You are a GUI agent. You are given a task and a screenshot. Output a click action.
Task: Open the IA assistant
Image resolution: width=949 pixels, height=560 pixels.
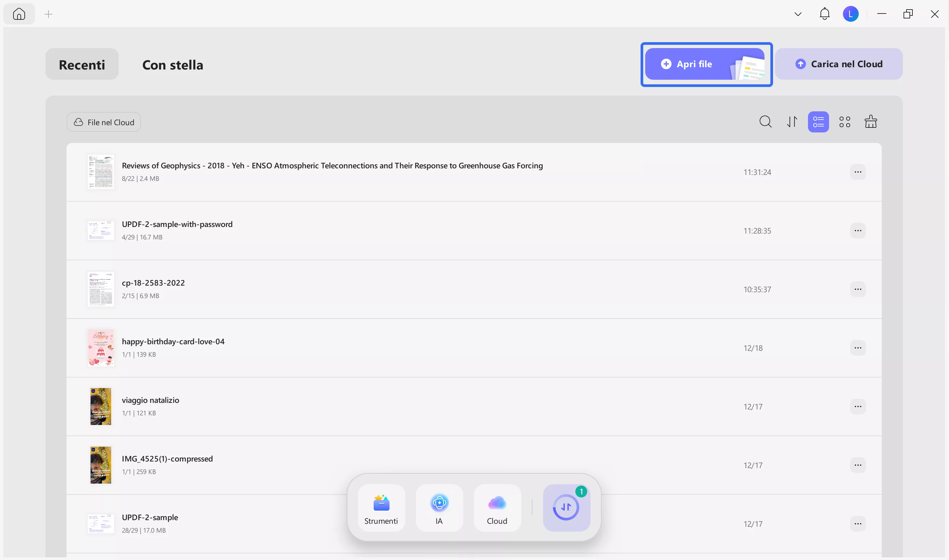tap(439, 508)
